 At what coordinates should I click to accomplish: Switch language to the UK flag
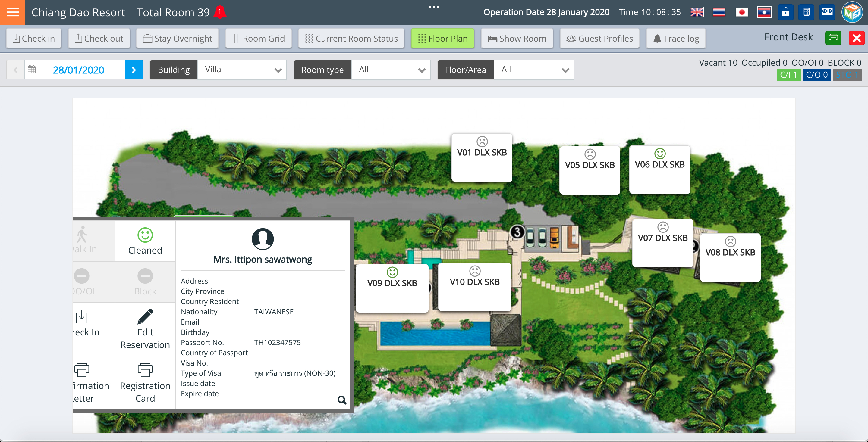tap(696, 12)
